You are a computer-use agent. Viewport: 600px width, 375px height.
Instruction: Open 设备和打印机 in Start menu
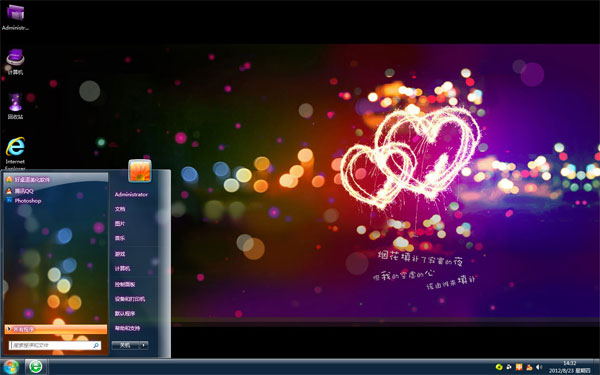[130, 299]
